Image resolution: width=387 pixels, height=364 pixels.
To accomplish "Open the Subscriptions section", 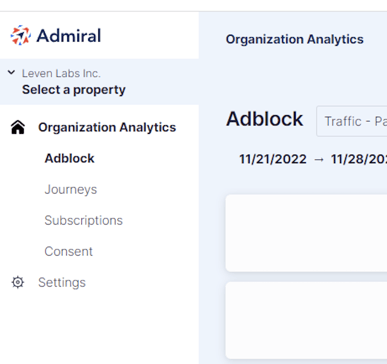I will [x=84, y=220].
